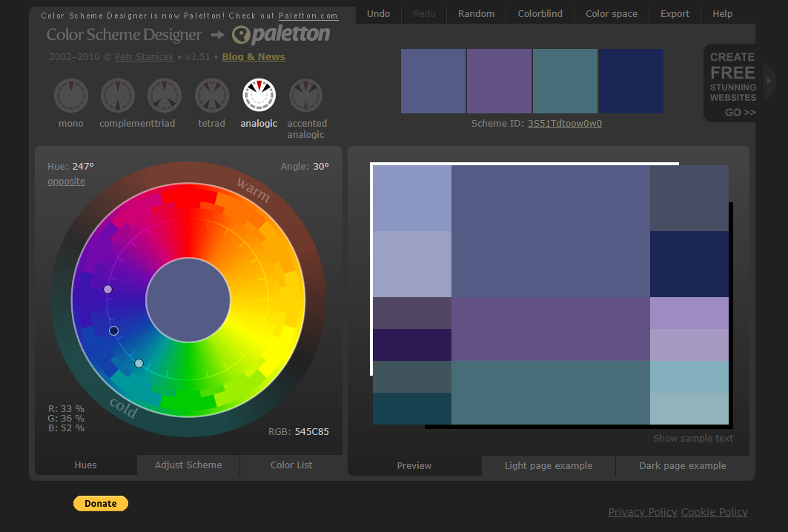Click the Random toolbar button

click(x=476, y=14)
